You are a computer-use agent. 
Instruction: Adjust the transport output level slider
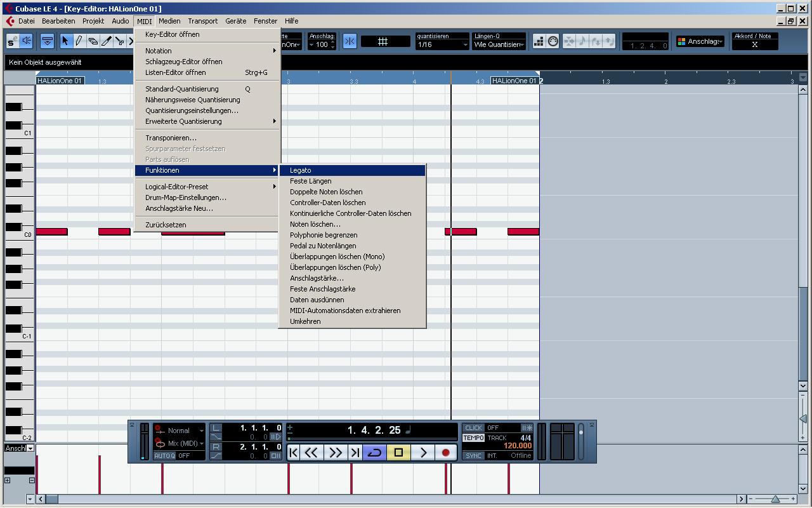pyautogui.click(x=580, y=442)
